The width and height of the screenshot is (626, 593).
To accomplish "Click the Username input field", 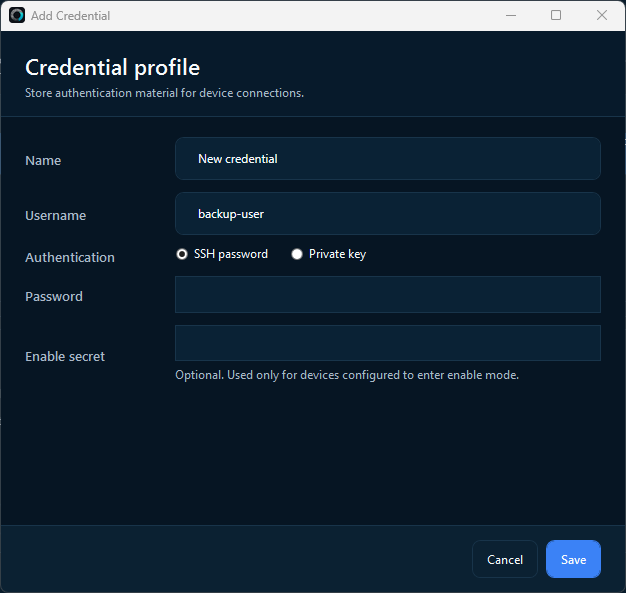I will 388,214.
